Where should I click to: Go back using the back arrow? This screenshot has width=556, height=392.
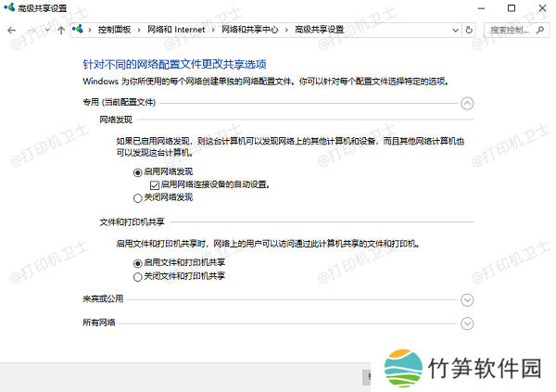click(11, 30)
